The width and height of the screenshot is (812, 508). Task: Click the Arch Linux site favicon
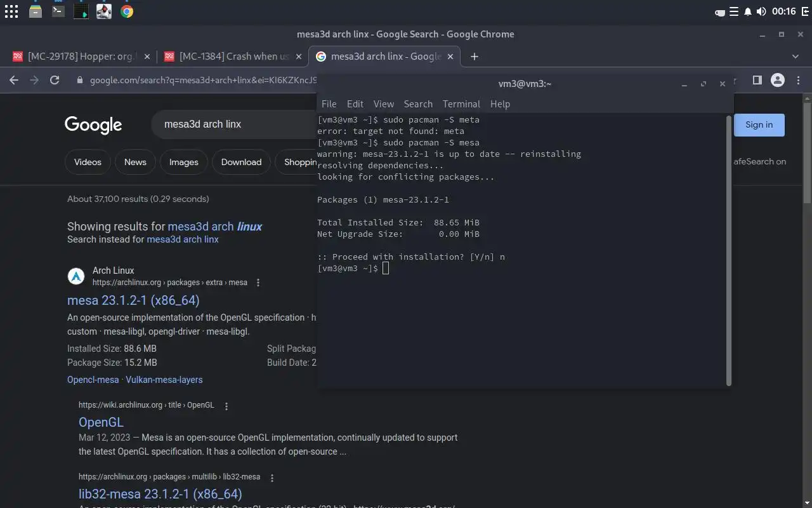(x=76, y=276)
